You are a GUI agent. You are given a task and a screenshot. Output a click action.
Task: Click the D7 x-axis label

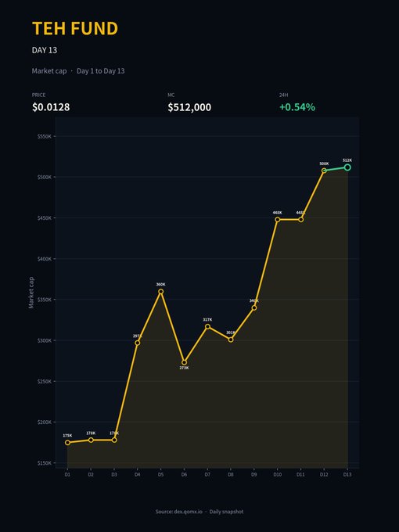coord(207,475)
